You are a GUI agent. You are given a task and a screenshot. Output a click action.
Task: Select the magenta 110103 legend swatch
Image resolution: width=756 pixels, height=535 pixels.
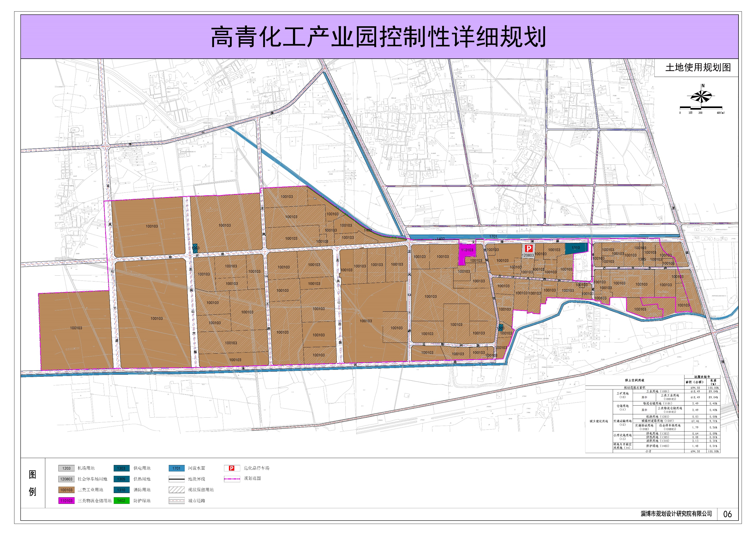point(67,501)
